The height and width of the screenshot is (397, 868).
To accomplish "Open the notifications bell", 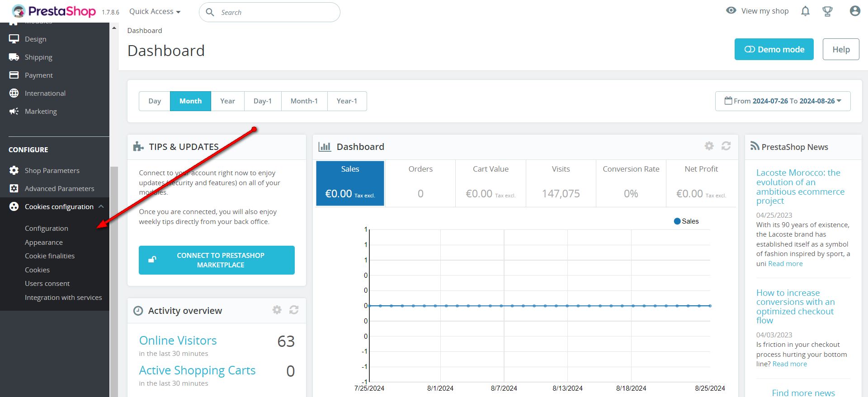I will point(805,11).
